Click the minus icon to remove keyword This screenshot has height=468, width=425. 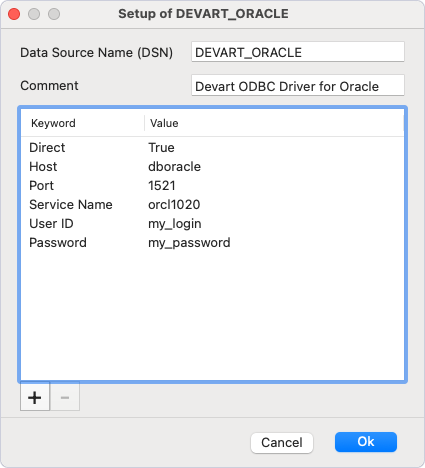(x=65, y=397)
